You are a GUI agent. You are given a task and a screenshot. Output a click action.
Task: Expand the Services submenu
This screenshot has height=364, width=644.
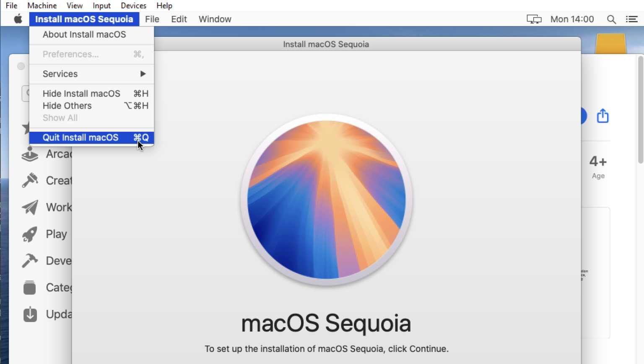click(x=60, y=74)
